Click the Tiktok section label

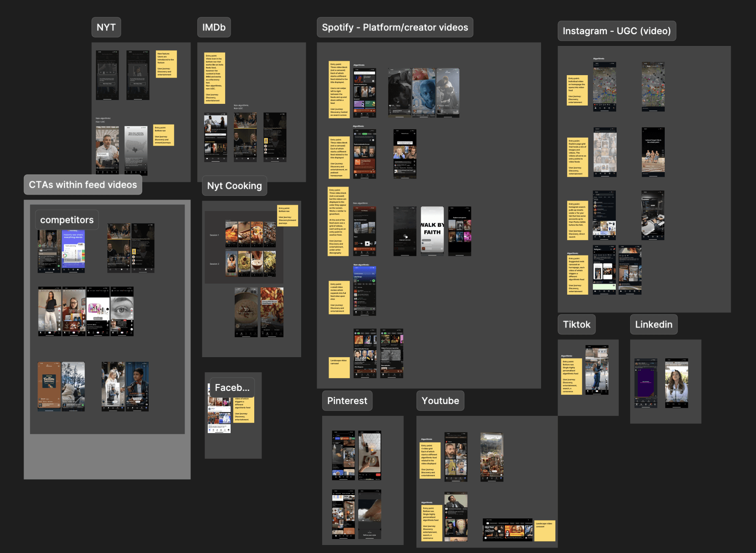point(577,324)
